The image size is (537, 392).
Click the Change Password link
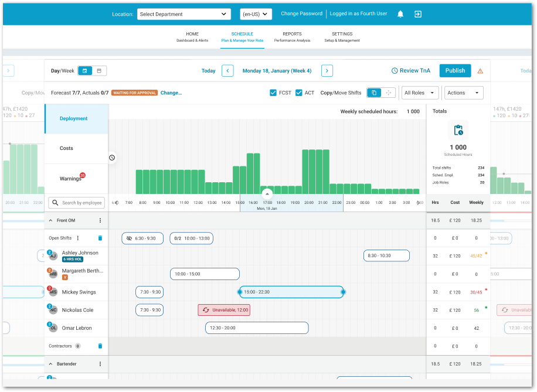302,13
